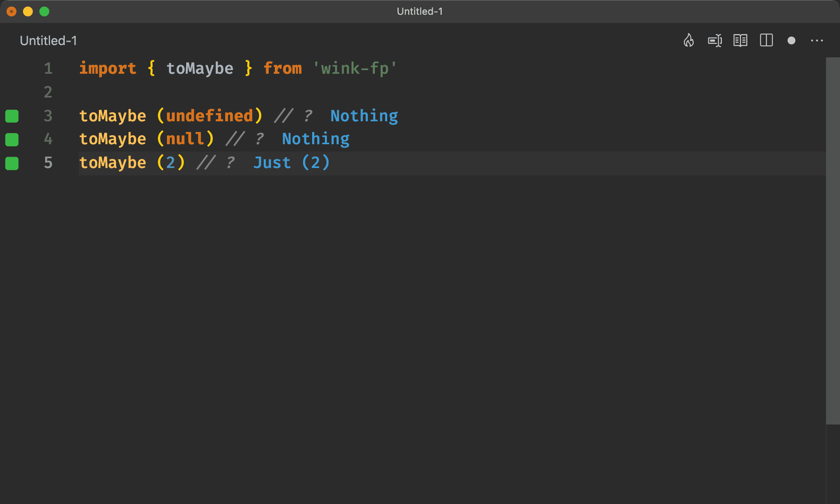
Task: Click the unsaved changes dot indicator
Action: click(792, 41)
